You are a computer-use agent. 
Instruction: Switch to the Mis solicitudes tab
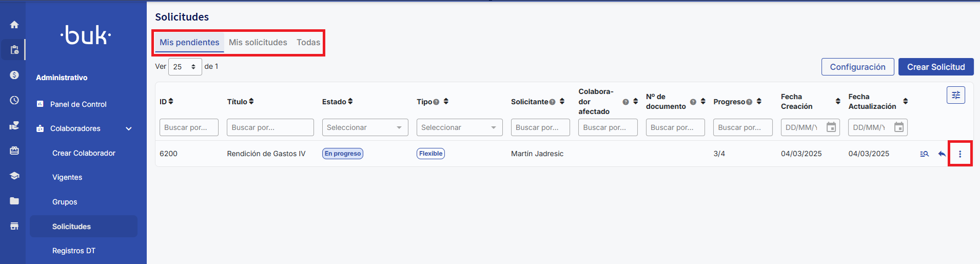pos(258,42)
